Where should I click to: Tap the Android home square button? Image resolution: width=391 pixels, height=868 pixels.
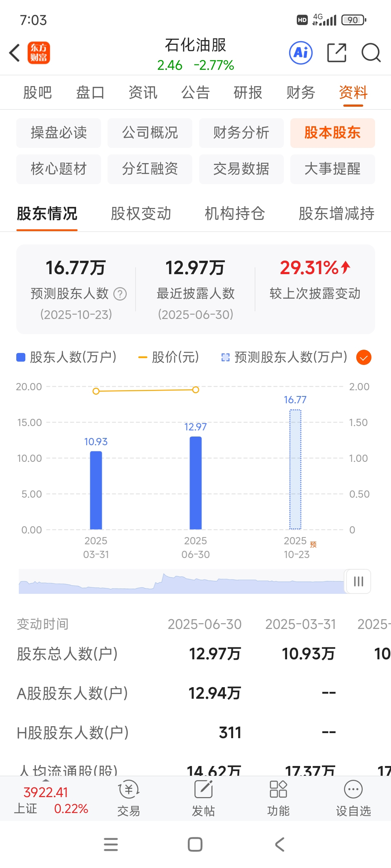coord(195,844)
